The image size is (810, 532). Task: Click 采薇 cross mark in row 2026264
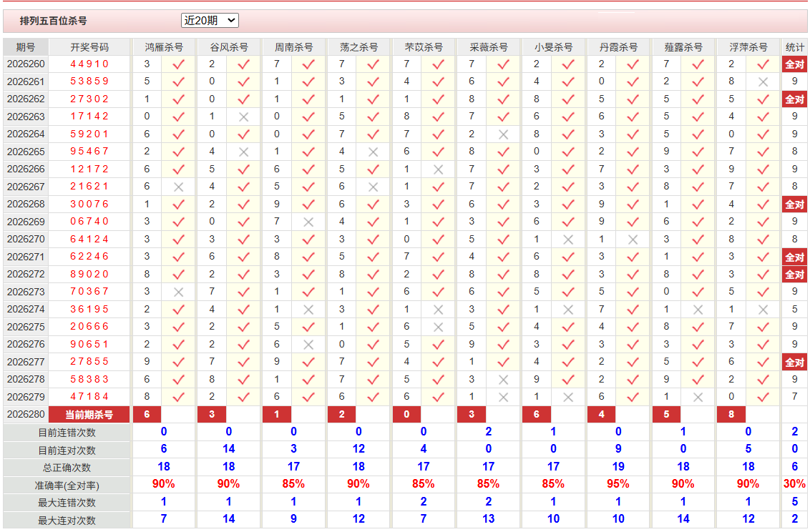point(504,134)
